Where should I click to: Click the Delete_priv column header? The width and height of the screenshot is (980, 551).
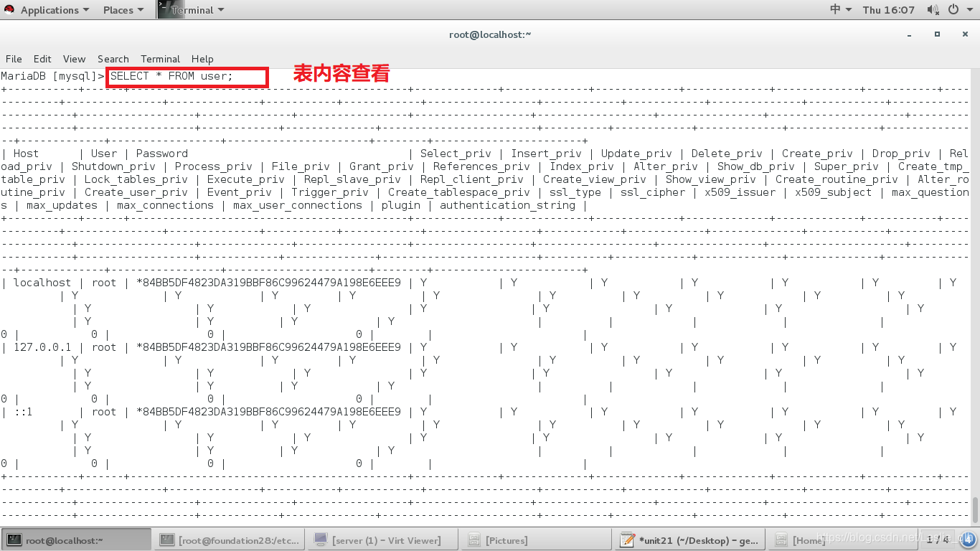[x=727, y=154]
